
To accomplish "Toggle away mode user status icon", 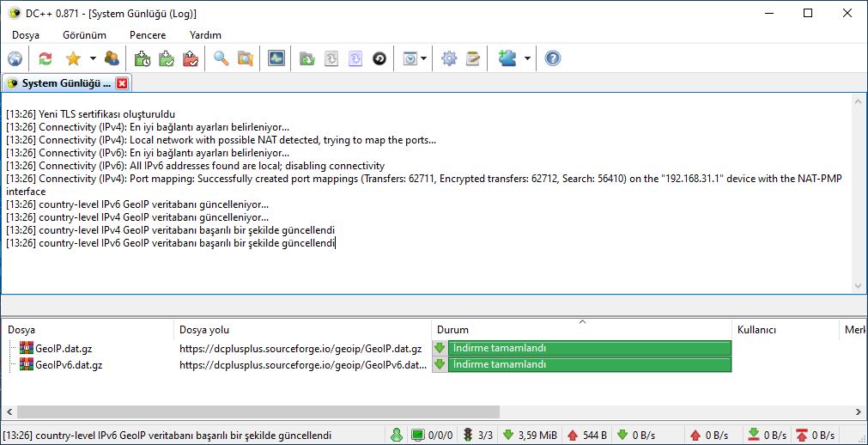I will pyautogui.click(x=397, y=435).
